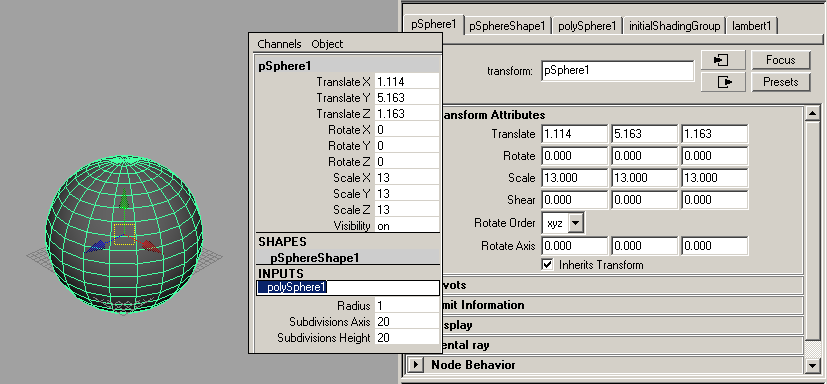Toggle the Inherits Transform checkbox
The height and width of the screenshot is (384, 827).
(x=547, y=264)
